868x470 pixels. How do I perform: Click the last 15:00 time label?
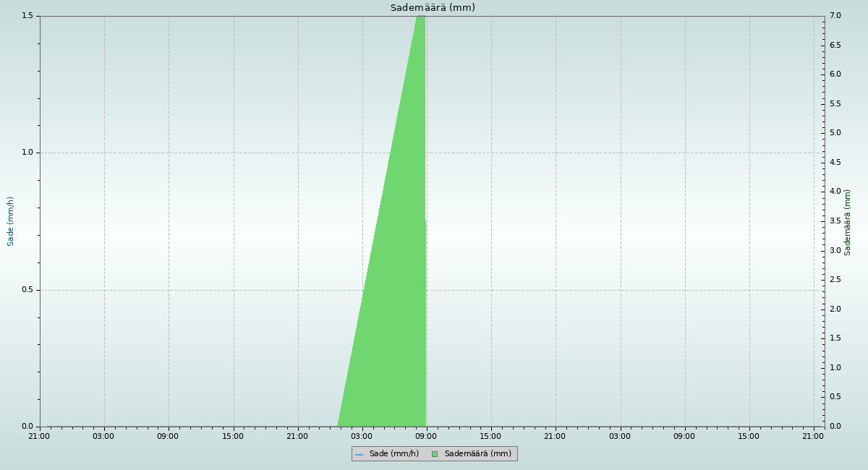(749, 436)
